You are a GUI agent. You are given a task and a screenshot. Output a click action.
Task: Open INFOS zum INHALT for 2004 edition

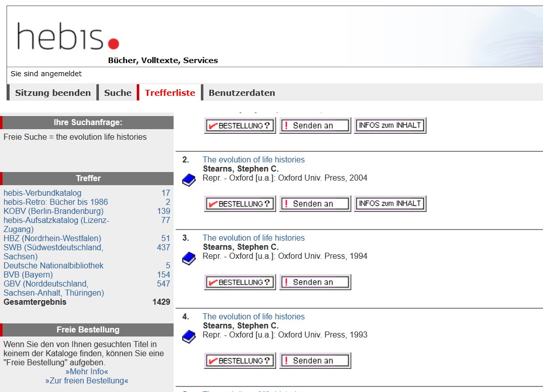tap(390, 204)
